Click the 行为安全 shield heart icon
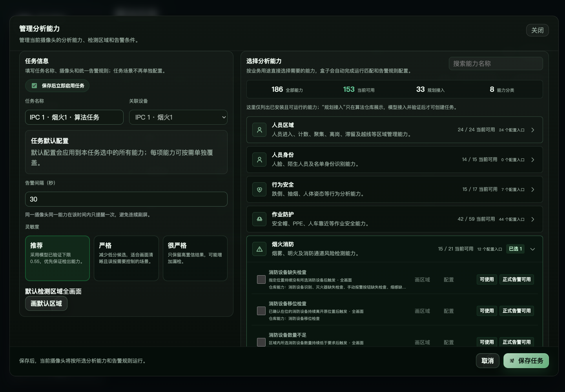 259,189
